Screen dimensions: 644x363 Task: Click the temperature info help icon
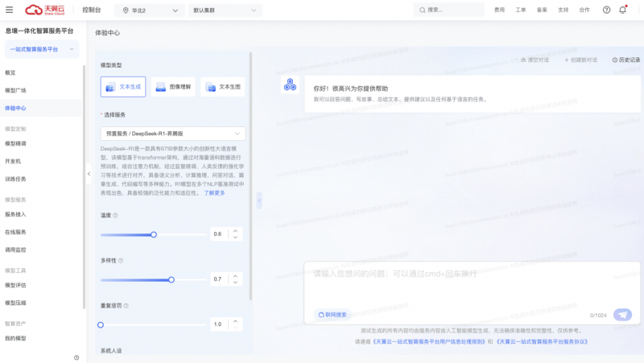point(115,215)
